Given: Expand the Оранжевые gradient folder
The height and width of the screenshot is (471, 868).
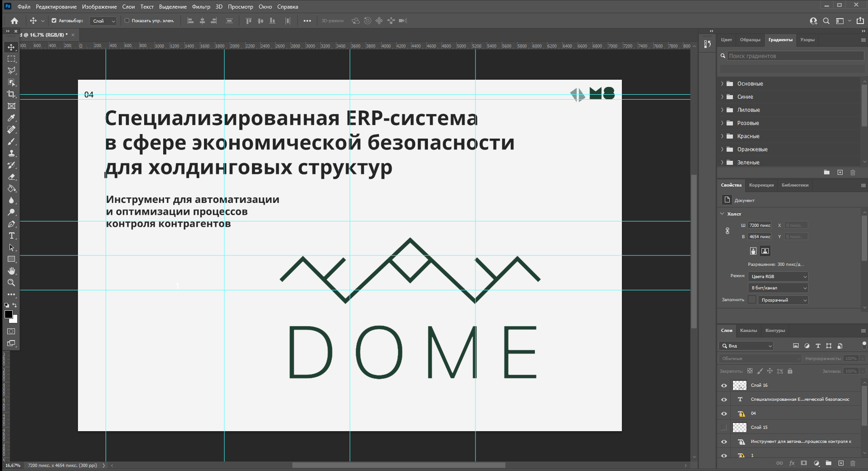Looking at the screenshot, I should (x=722, y=149).
